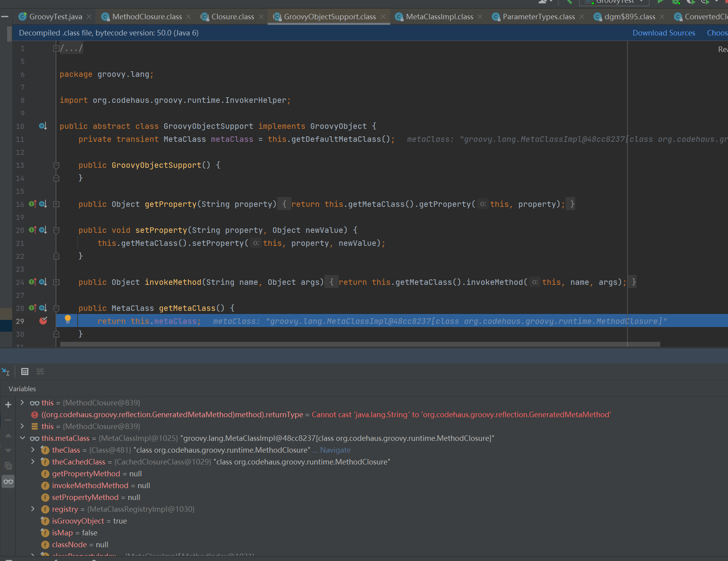Click the Variables panel header
Image resolution: width=728 pixels, height=561 pixels.
pyautogui.click(x=22, y=389)
